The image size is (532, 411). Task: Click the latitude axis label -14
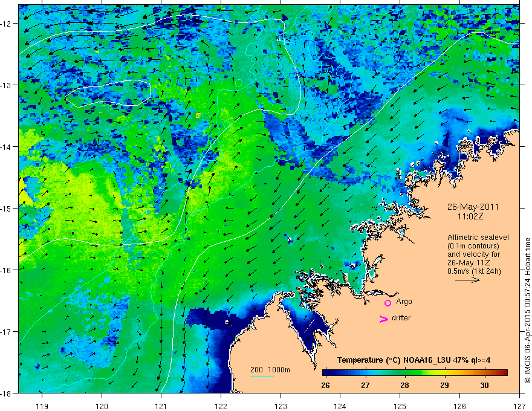[x=7, y=147]
